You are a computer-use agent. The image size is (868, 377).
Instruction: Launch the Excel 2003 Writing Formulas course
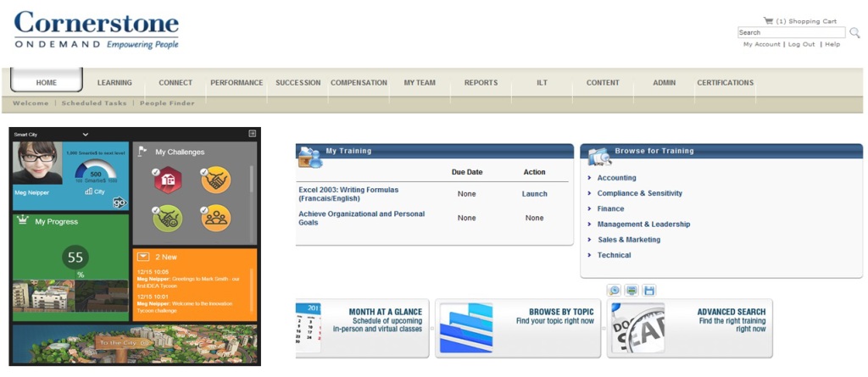click(x=534, y=194)
